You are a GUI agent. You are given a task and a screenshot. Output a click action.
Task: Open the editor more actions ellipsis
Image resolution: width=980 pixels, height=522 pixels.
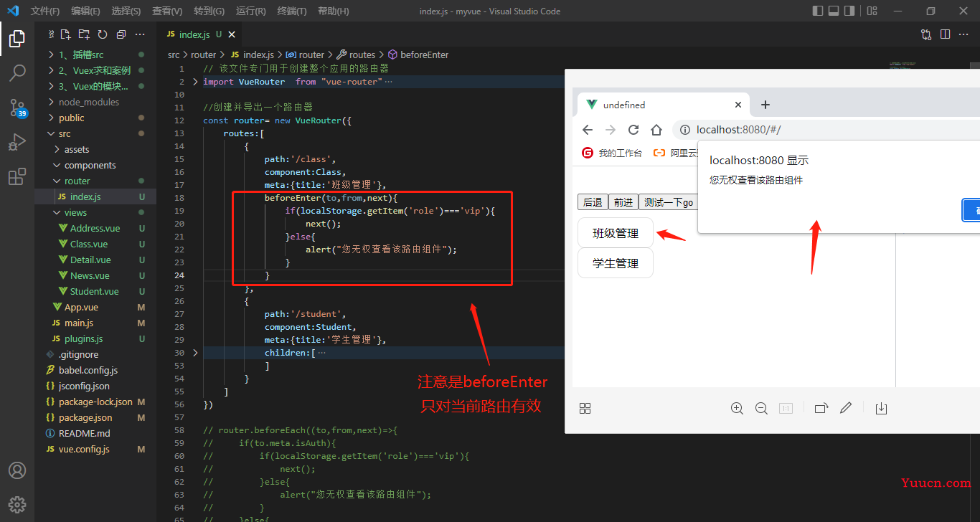[x=965, y=34]
